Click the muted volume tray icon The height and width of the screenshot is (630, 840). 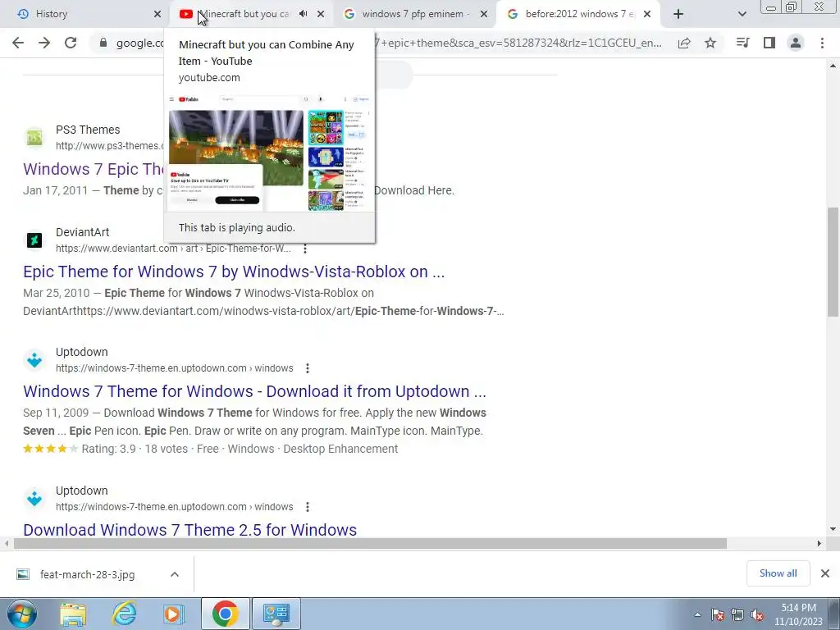coord(757,615)
